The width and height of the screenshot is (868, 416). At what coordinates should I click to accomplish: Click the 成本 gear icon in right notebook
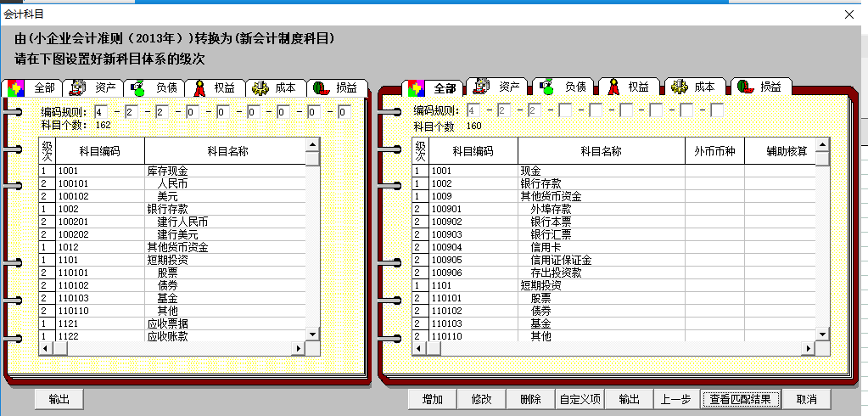click(680, 87)
